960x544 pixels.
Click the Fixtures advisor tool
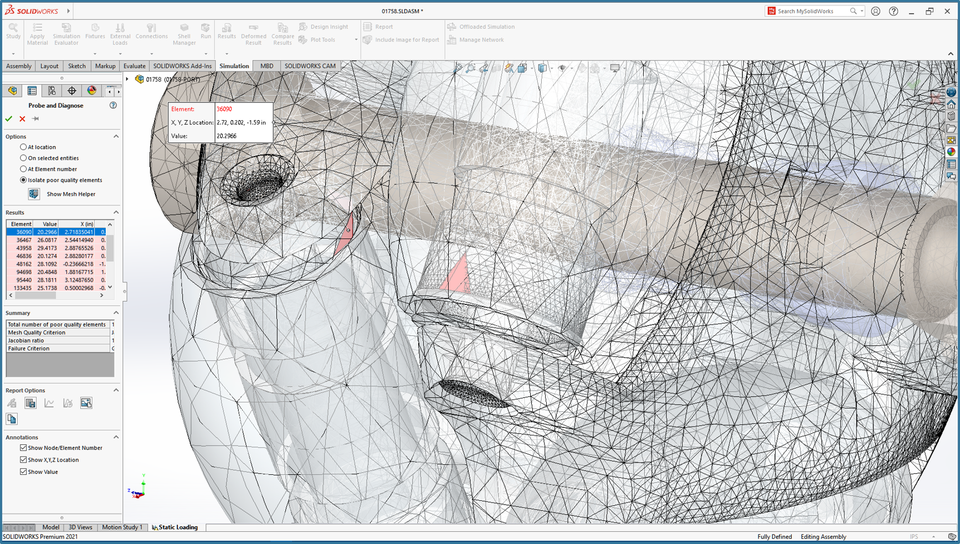(95, 32)
